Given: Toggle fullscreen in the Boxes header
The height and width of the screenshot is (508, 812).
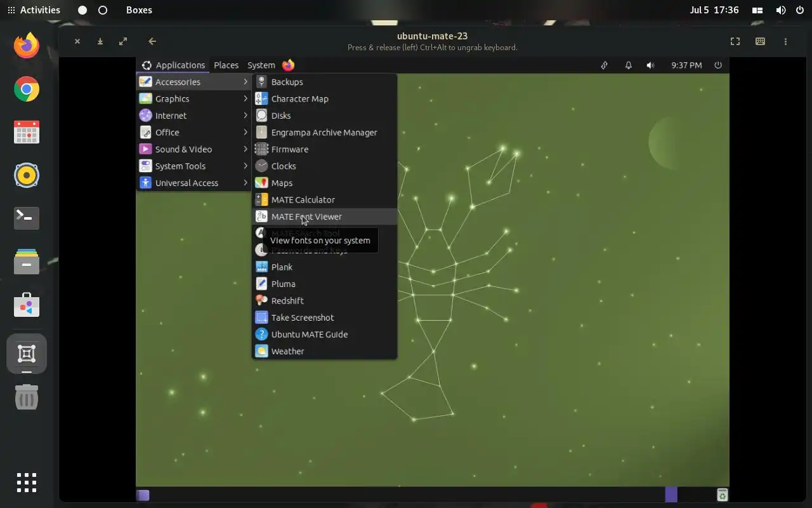Looking at the screenshot, I should [735, 41].
